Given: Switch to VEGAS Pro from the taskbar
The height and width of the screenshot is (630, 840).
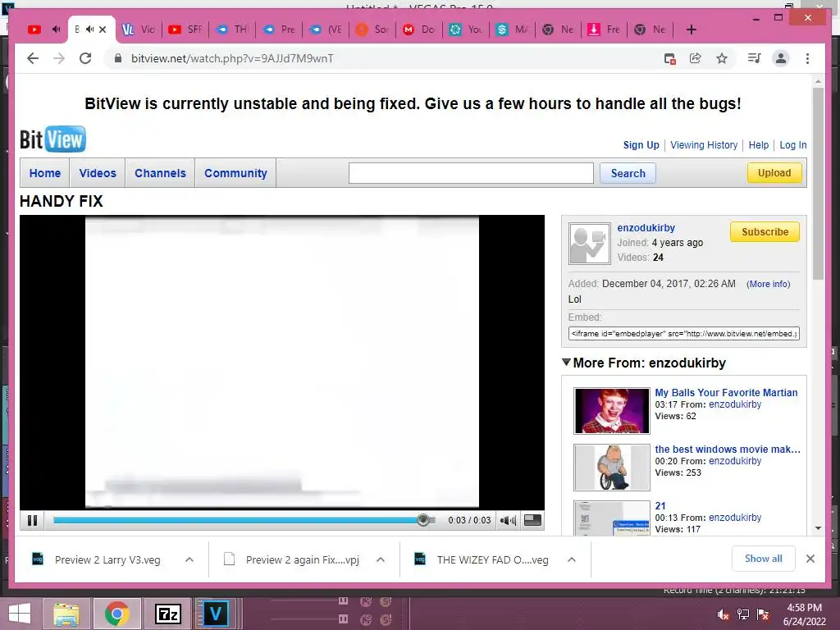Looking at the screenshot, I should tap(216, 614).
